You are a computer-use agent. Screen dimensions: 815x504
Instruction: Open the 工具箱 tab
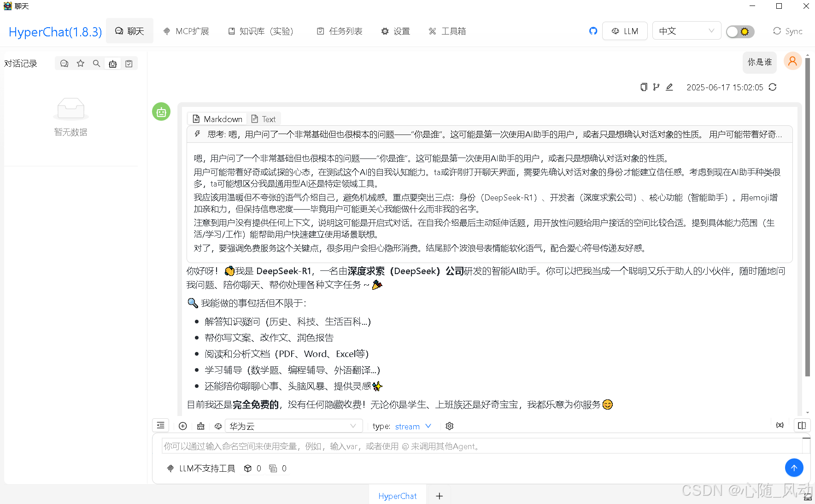point(447,31)
